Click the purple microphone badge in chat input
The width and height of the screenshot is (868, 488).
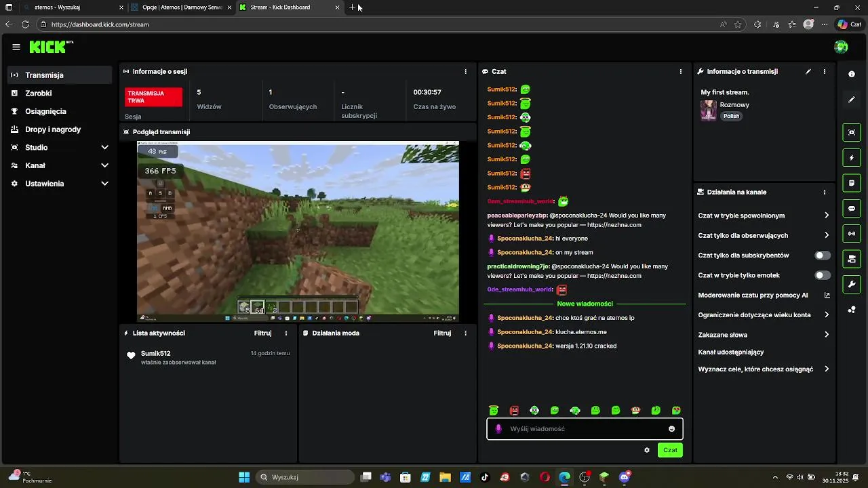(x=498, y=429)
